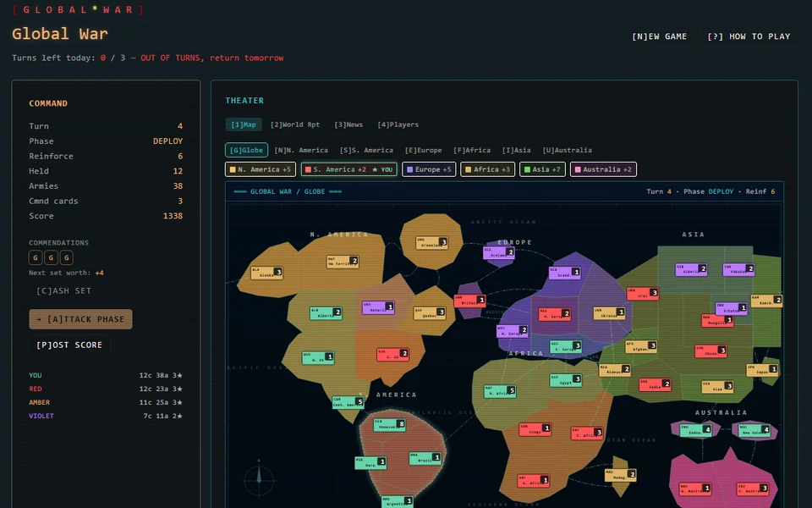812x508 pixels.
Task: Select the Brazil territory marker
Action: 425,458
